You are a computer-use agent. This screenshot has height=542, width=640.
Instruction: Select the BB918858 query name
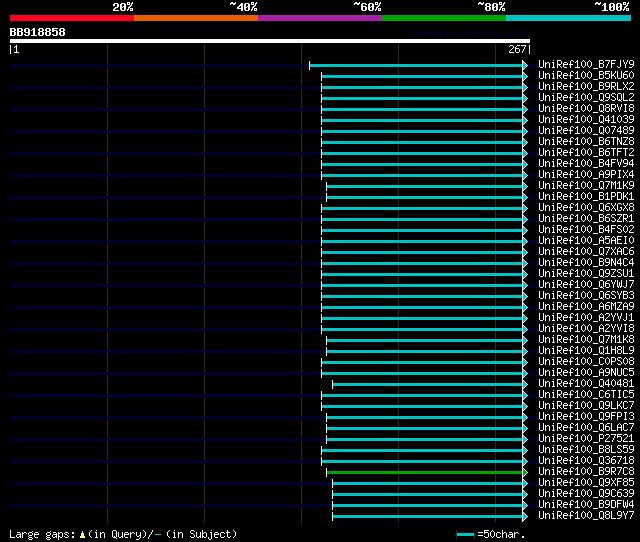(x=38, y=32)
